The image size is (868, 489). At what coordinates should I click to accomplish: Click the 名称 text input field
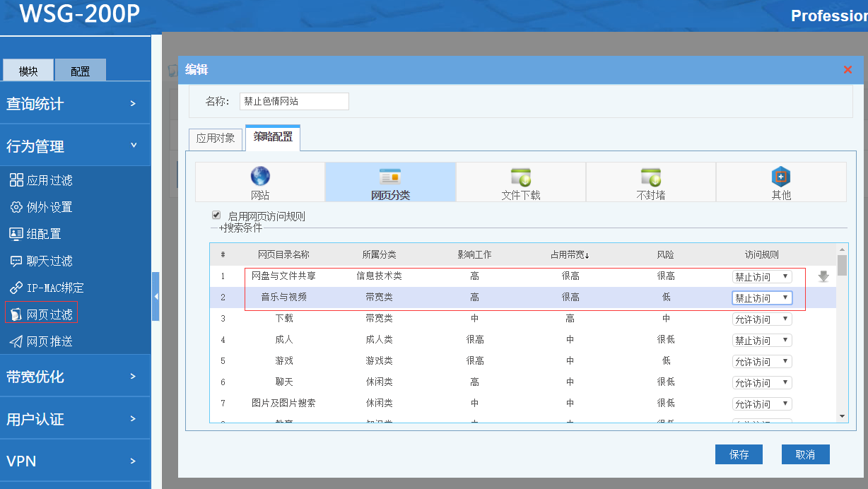[294, 102]
